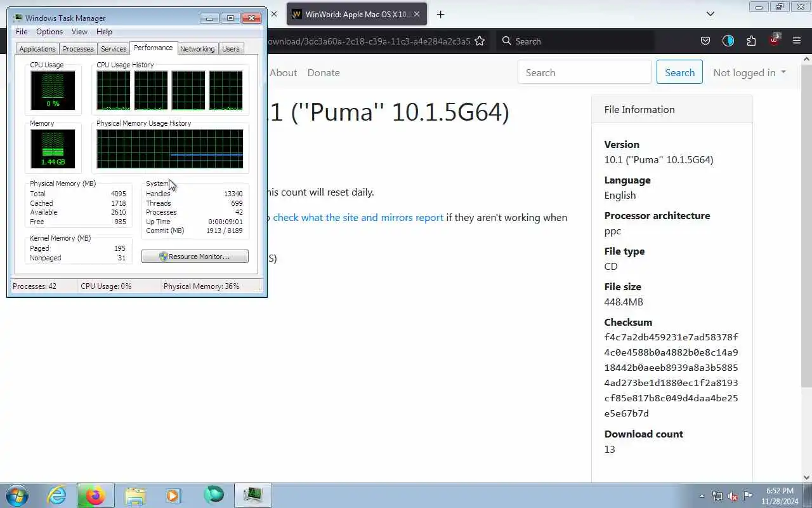This screenshot has width=812, height=508.
Task: Click the Physical Memory Usage History graph
Action: (x=170, y=149)
